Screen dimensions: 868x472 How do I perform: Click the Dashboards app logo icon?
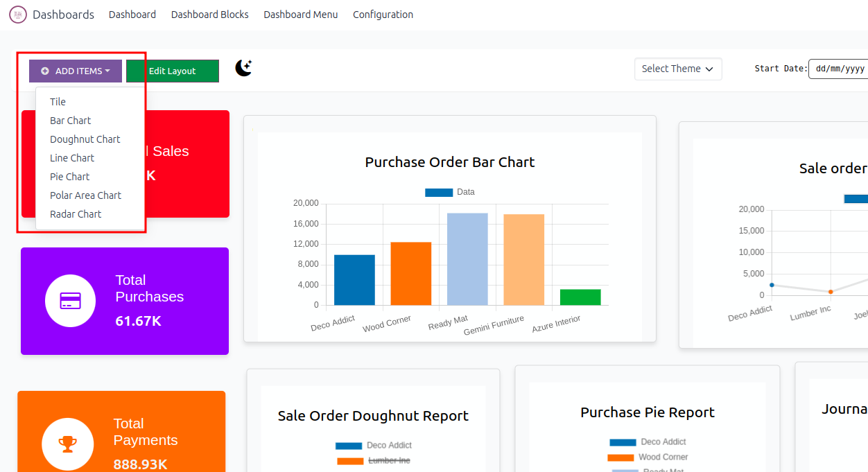tap(18, 15)
